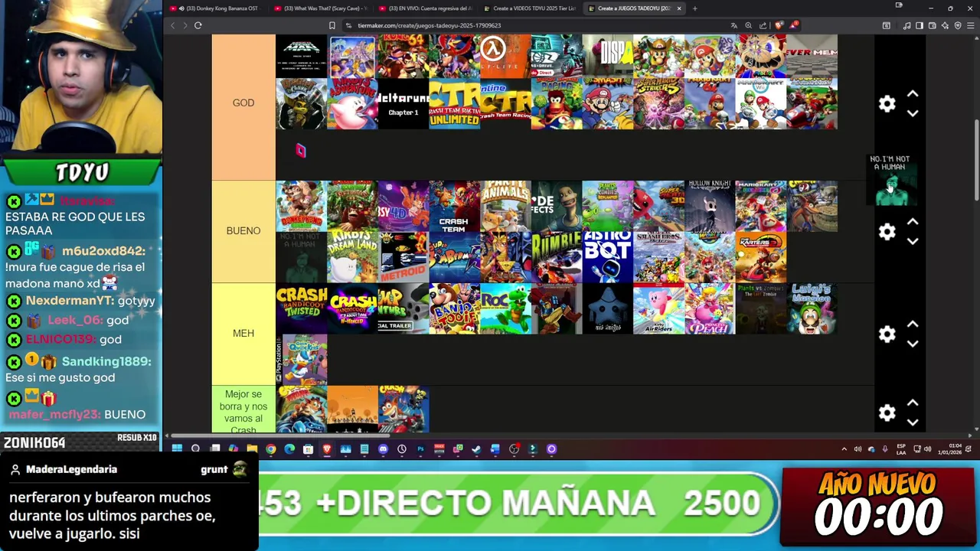Image resolution: width=980 pixels, height=551 pixels.
Task: Click the GOD tier label
Action: 243,103
